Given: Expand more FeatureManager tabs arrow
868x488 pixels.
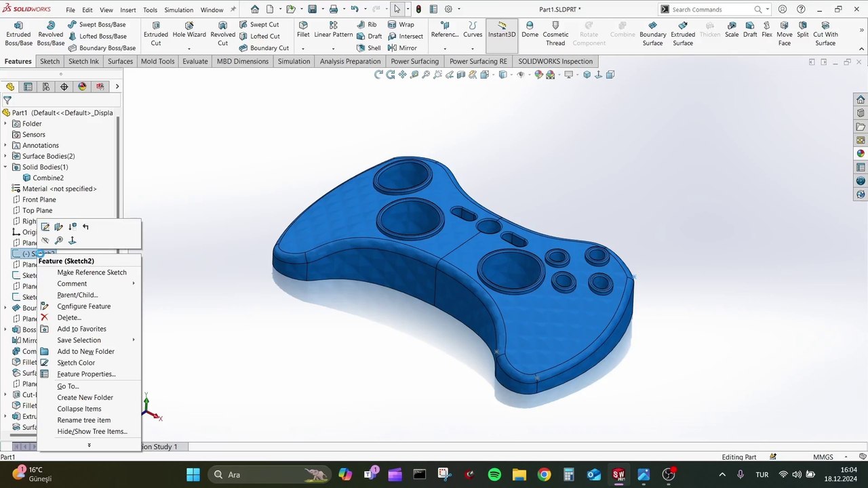Looking at the screenshot, I should pyautogui.click(x=117, y=87).
